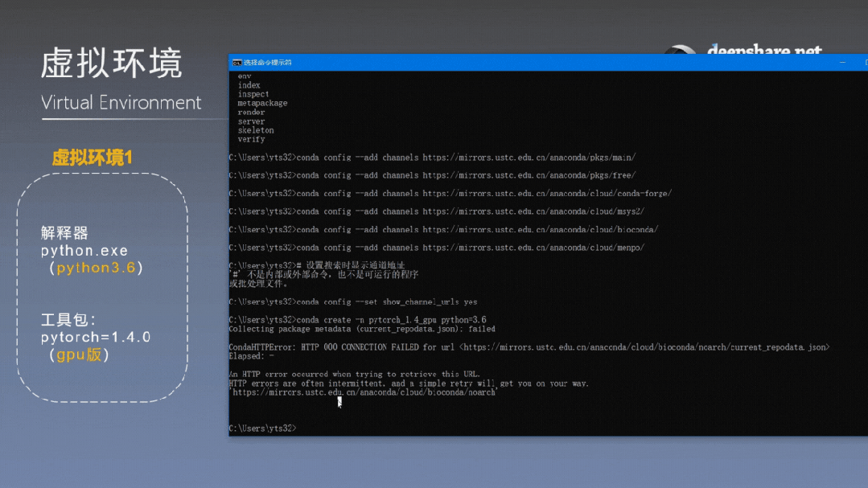Select the 'verify' line in the terminal

[251, 139]
